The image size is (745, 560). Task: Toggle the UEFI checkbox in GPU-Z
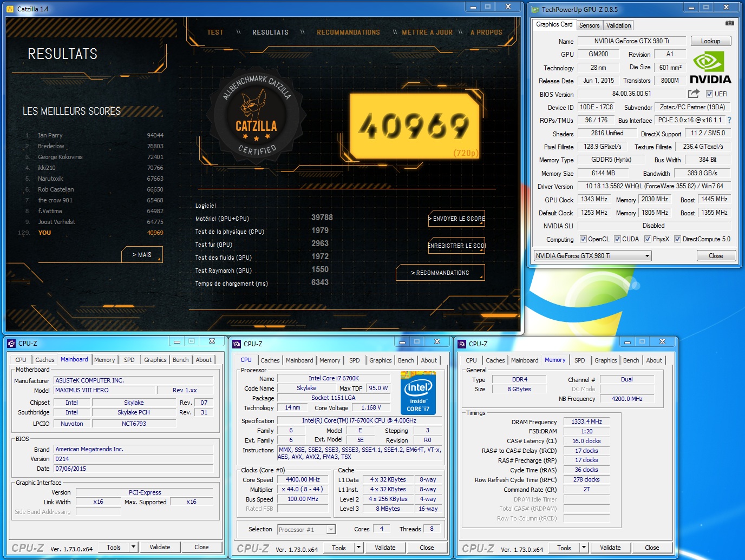pyautogui.click(x=709, y=94)
